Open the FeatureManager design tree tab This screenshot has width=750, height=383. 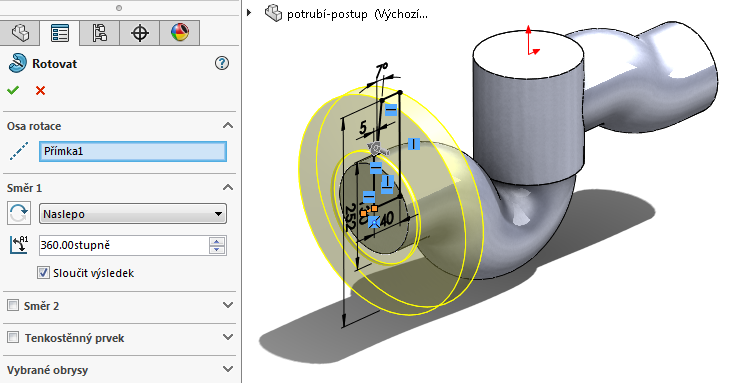pos(20,33)
